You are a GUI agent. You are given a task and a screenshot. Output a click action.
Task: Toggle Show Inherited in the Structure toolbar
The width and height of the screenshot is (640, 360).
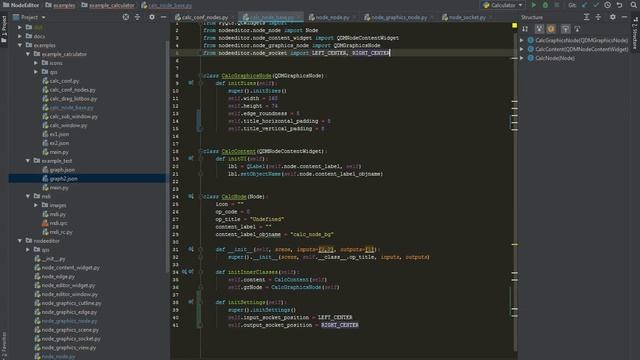[540, 29]
